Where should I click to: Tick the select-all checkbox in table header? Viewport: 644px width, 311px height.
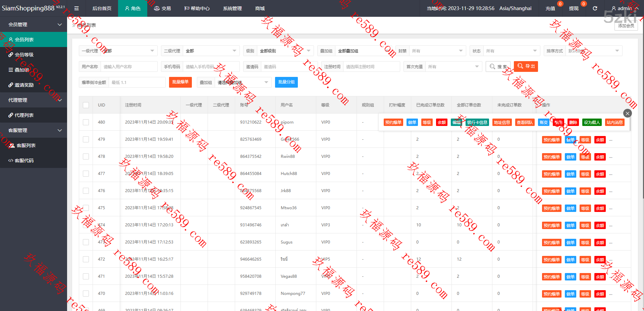pos(86,105)
